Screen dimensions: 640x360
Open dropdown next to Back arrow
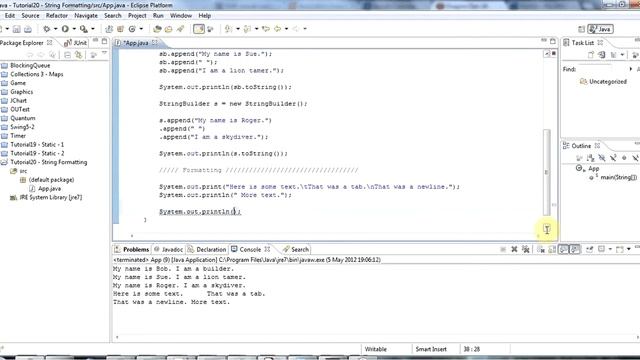tap(286, 29)
